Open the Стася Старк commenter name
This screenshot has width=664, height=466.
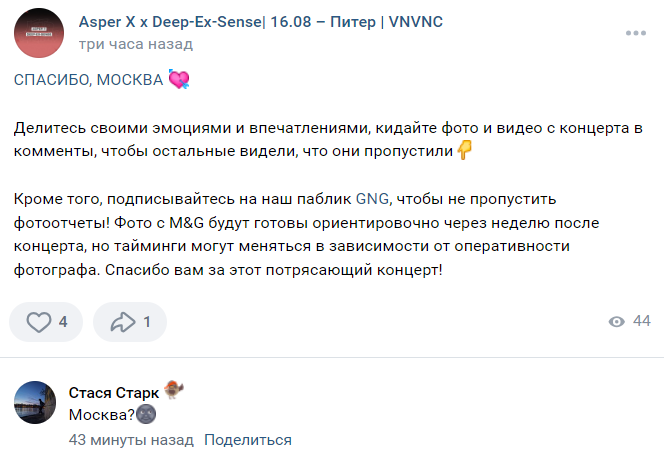[114, 391]
